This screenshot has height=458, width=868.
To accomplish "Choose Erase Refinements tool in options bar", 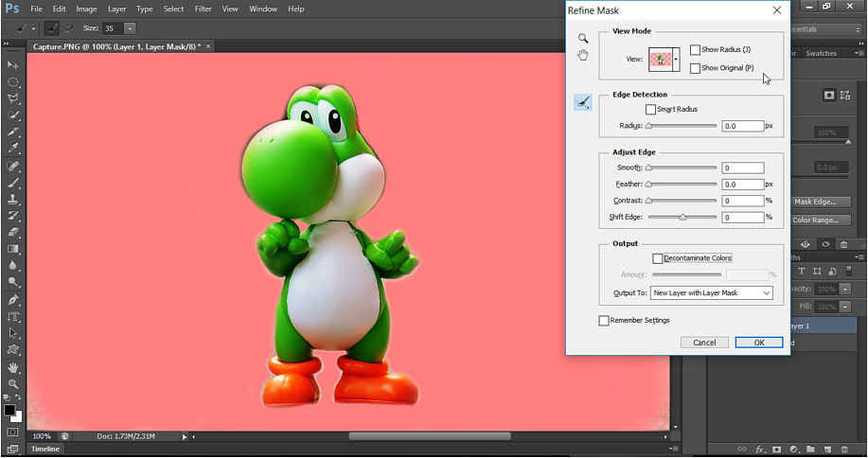I will 69,28.
